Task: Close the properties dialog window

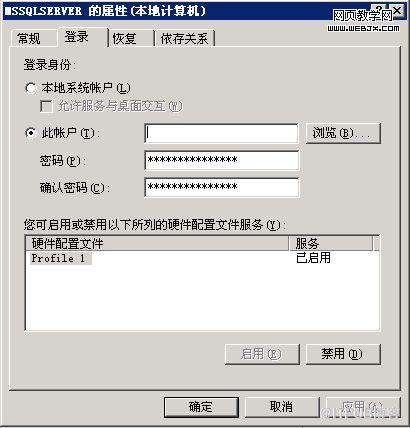Action: 397,11
